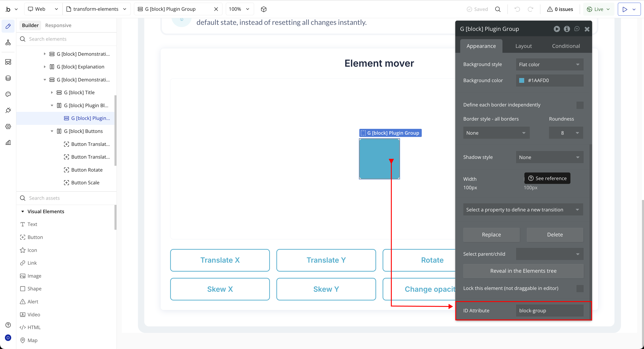Open the Shadow style dropdown

[x=549, y=157]
